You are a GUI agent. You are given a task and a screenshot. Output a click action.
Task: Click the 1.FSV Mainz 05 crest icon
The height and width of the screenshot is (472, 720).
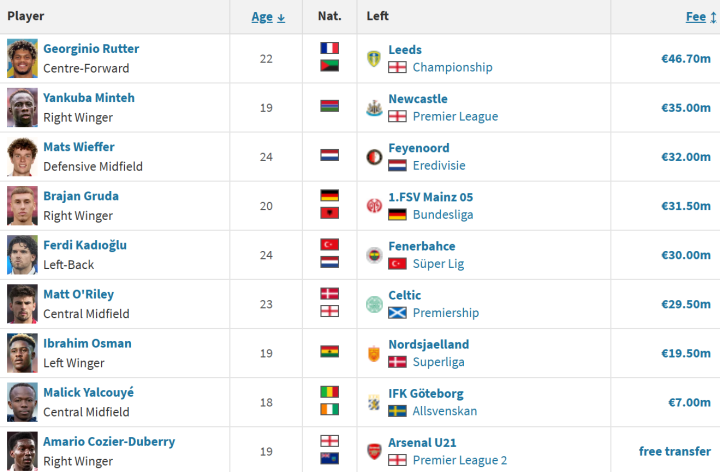tap(374, 205)
